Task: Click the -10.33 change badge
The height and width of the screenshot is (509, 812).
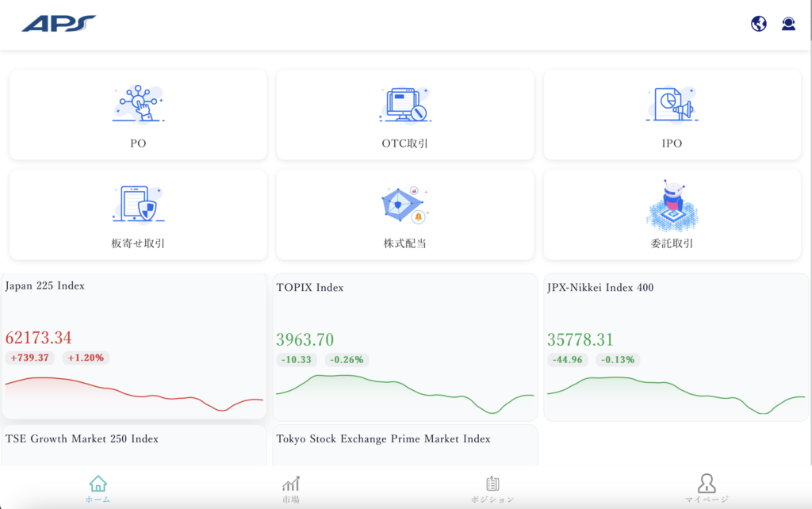Action: (297, 360)
